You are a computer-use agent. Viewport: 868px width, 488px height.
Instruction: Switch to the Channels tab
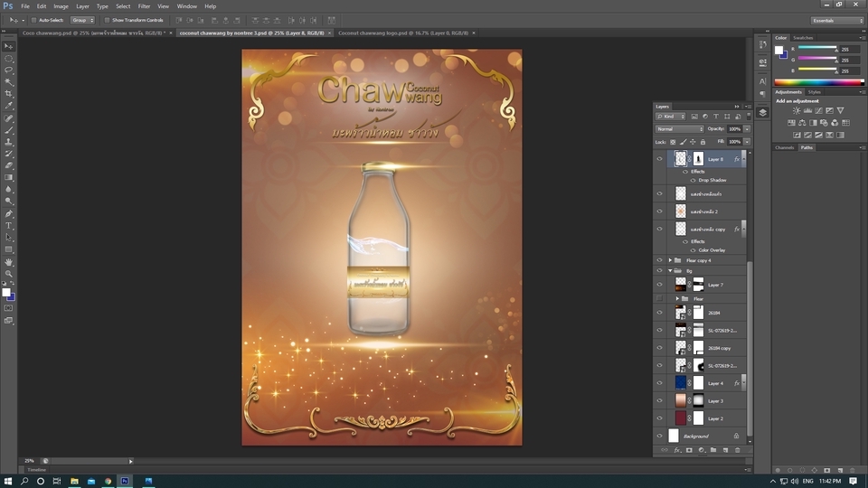click(x=785, y=147)
